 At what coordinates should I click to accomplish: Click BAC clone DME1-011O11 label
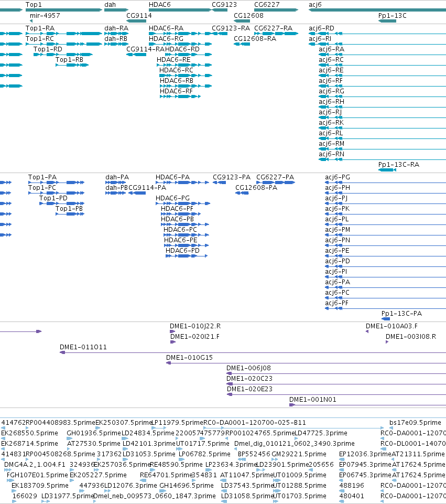(83, 347)
